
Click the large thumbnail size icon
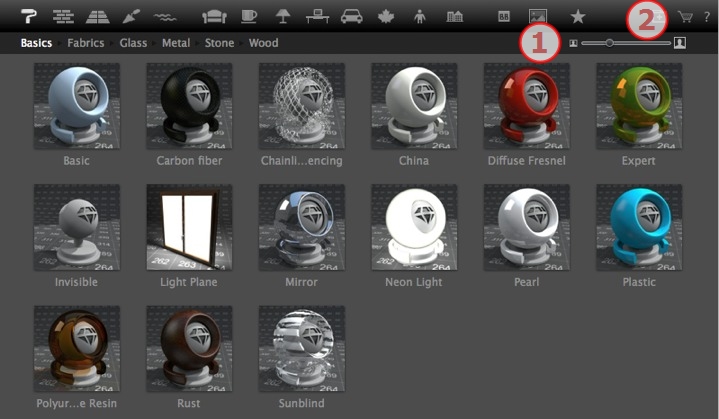[x=681, y=43]
